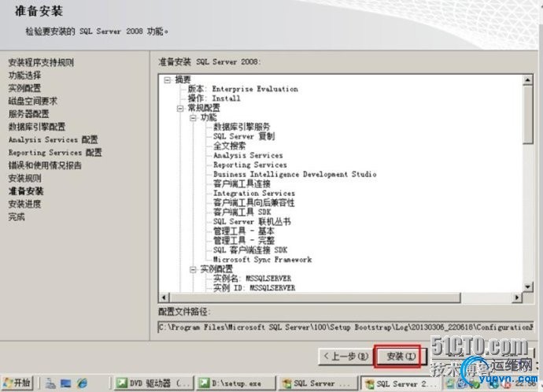The image size is (543, 392).
Task: Launch Internet Explorer from quick launch
Action: 83,383
